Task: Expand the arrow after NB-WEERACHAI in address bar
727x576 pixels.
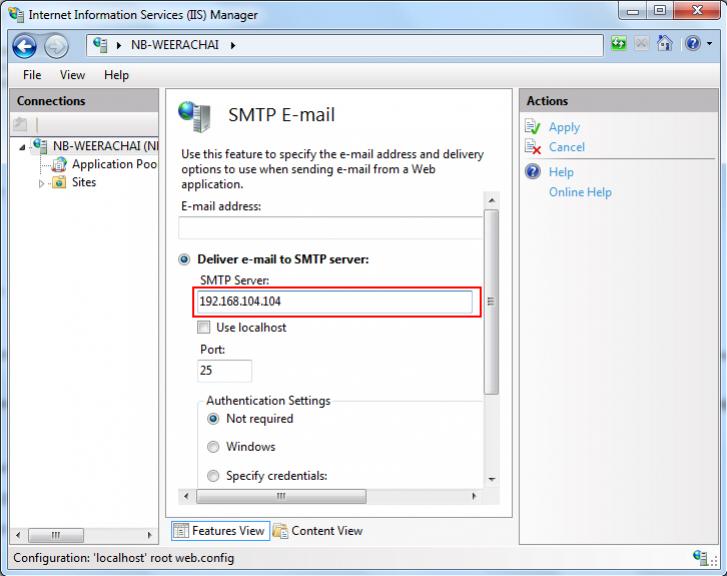Action: tap(233, 45)
